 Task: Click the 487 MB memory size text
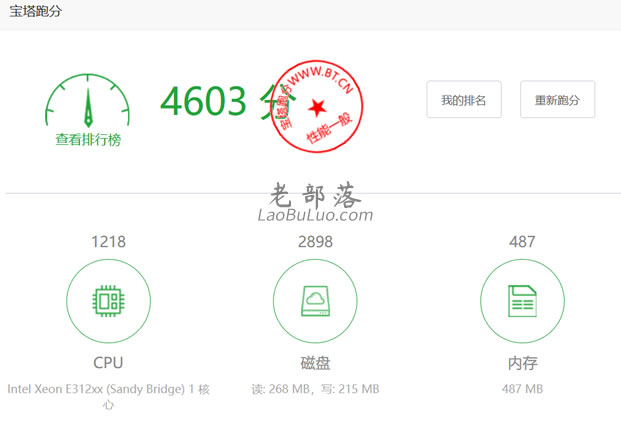(522, 389)
